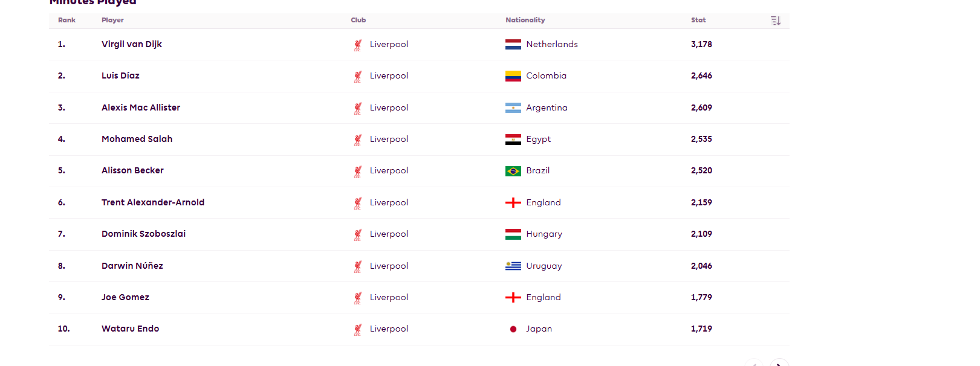
Task: Click the Stat column header
Action: point(698,20)
